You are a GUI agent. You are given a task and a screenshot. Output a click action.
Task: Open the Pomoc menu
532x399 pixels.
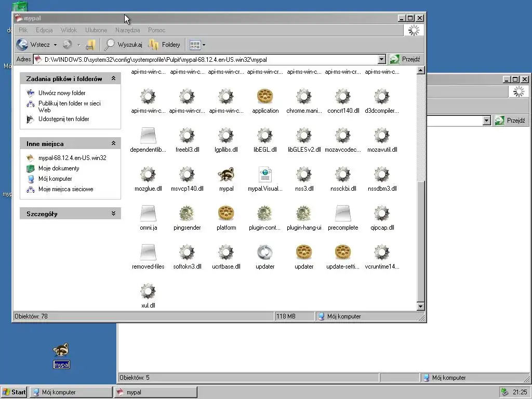pyautogui.click(x=156, y=30)
